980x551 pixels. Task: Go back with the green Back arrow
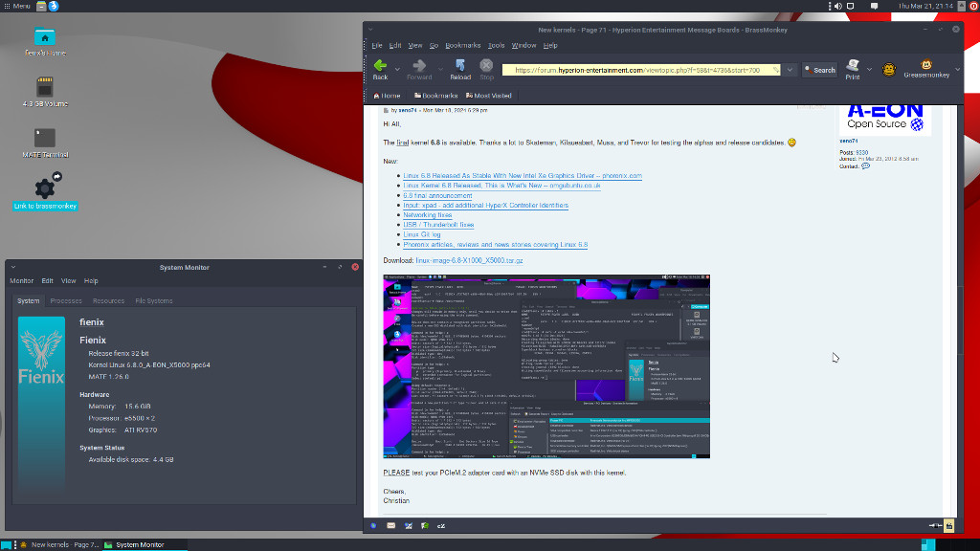click(380, 66)
